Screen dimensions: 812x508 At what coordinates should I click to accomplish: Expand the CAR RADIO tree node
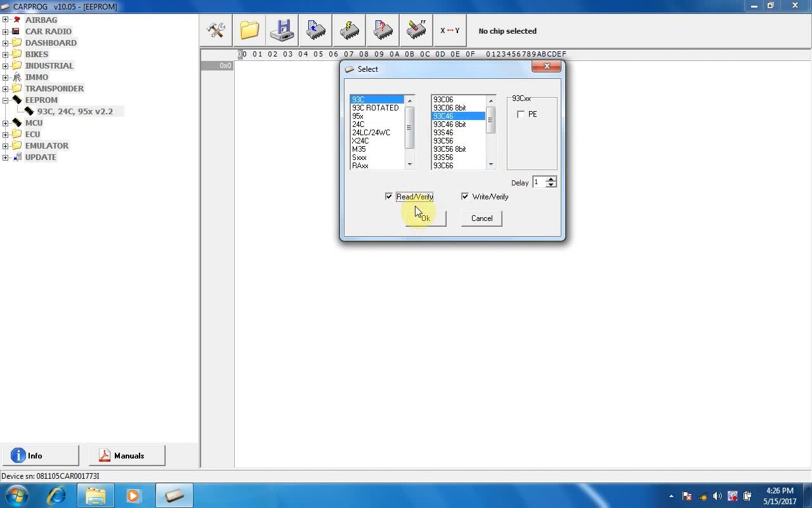click(6, 31)
